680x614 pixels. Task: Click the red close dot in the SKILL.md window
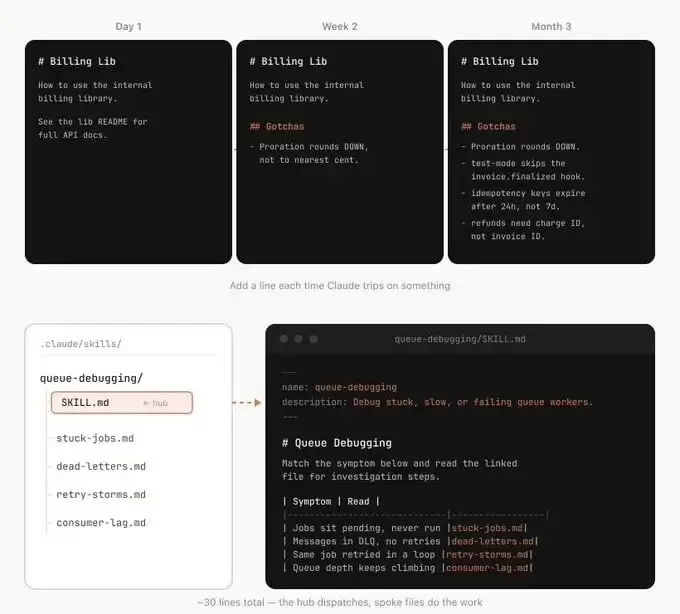pyautogui.click(x=284, y=339)
